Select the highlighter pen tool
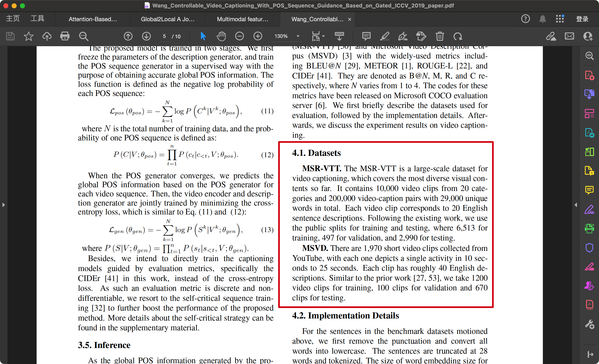The image size is (599, 364). 384,36
